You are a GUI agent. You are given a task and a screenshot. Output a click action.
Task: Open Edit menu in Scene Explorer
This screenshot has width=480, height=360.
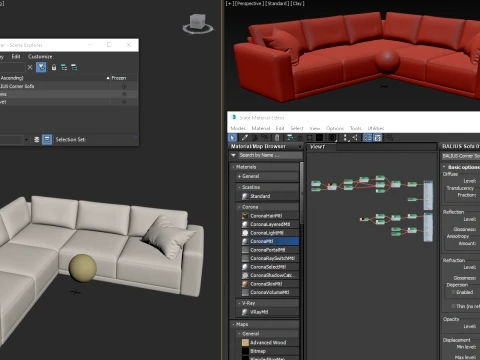click(x=16, y=56)
